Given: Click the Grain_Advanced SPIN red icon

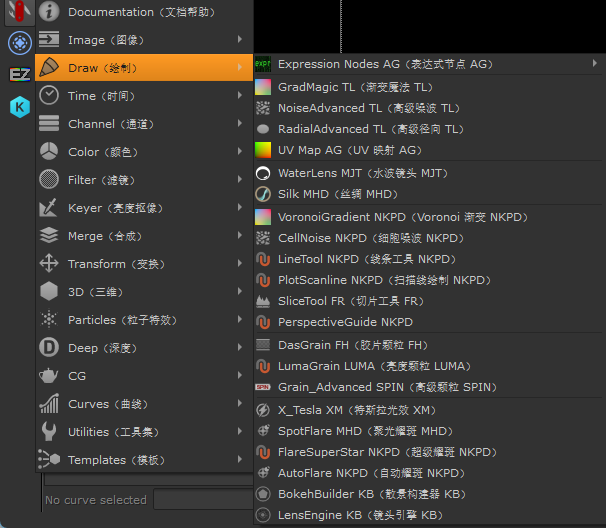Looking at the screenshot, I should [263, 387].
